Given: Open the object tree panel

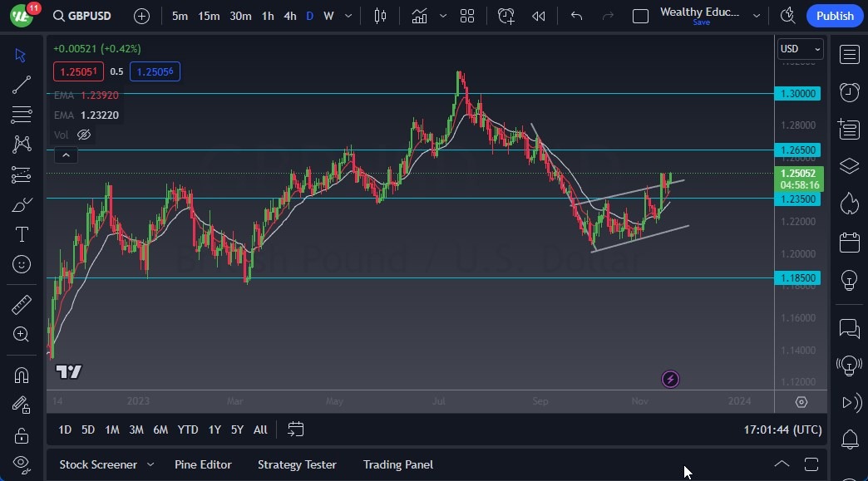Looking at the screenshot, I should point(849,165).
